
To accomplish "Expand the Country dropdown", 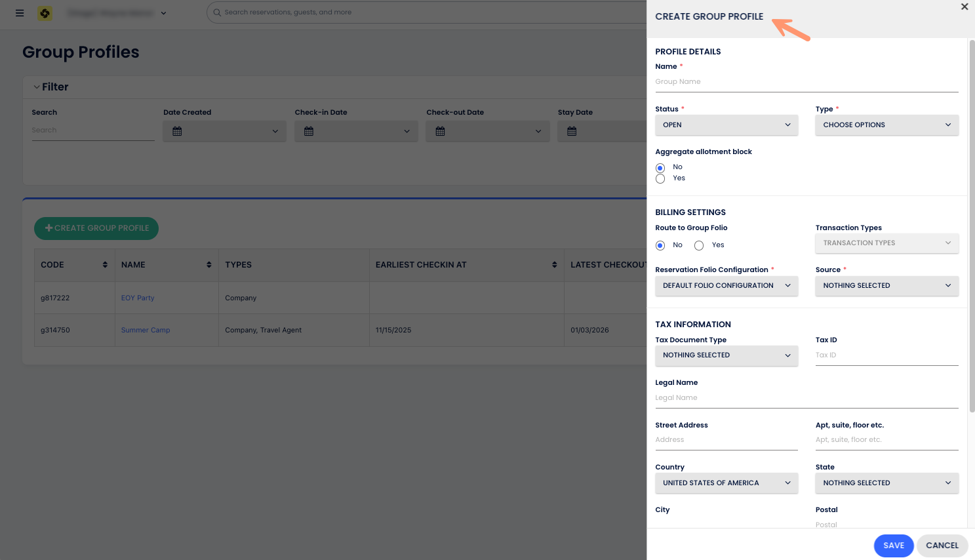I will [726, 483].
